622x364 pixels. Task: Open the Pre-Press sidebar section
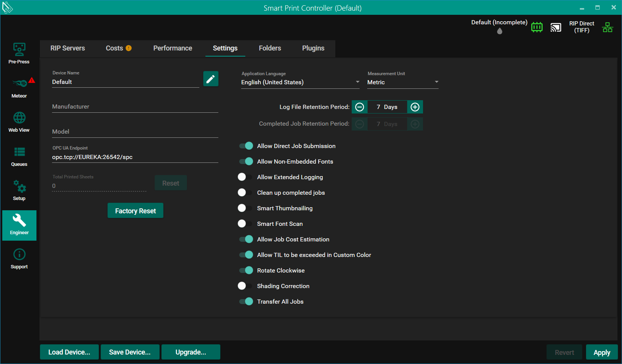point(19,54)
